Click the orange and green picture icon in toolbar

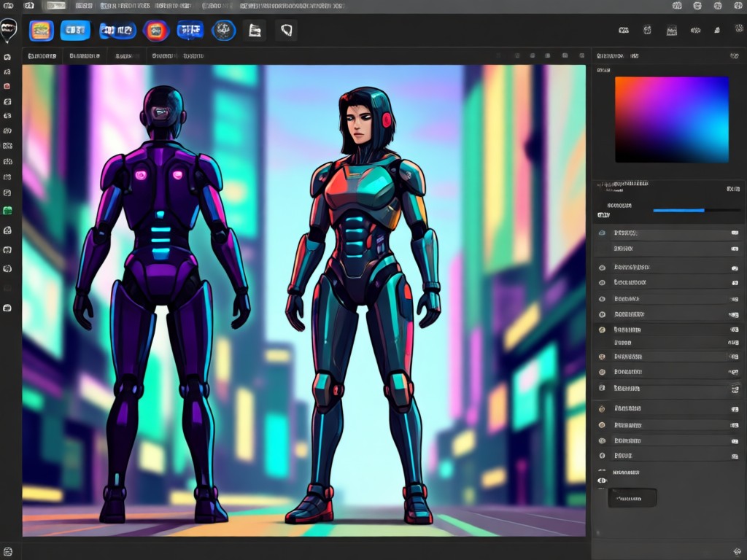tap(42, 31)
